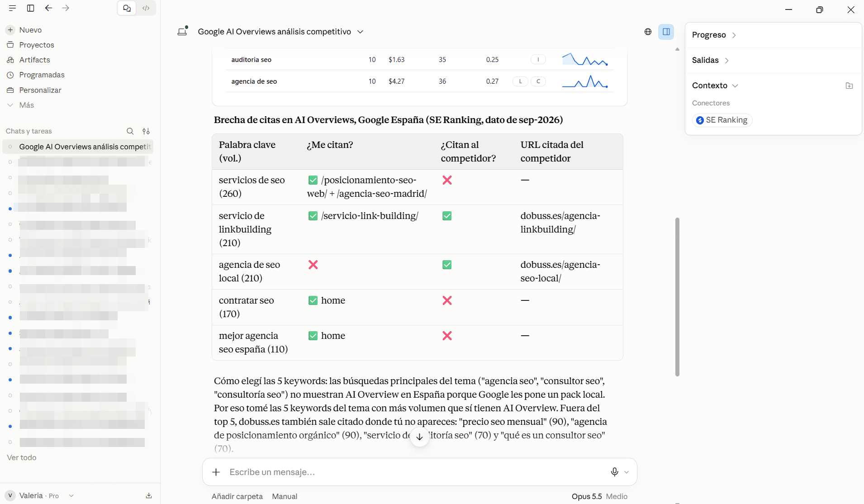This screenshot has height=504, width=864.
Task: Open the SE Ranking connector chip
Action: [722, 120]
